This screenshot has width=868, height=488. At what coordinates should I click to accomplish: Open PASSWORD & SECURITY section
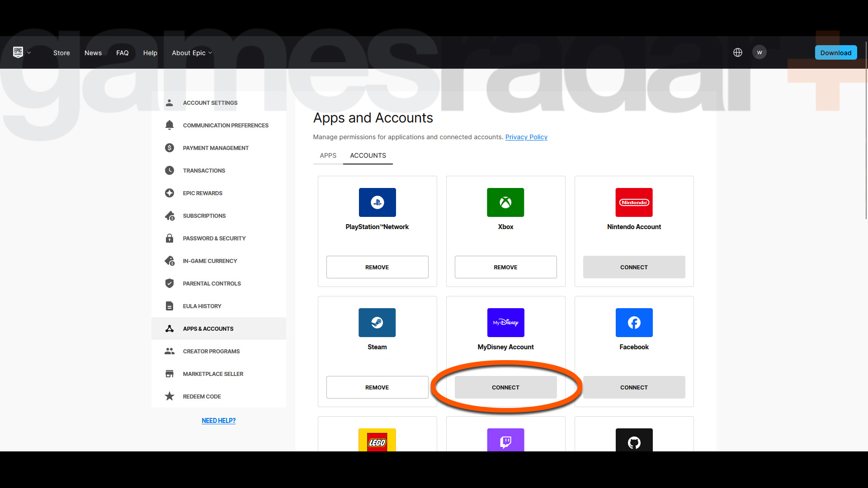[219, 238]
